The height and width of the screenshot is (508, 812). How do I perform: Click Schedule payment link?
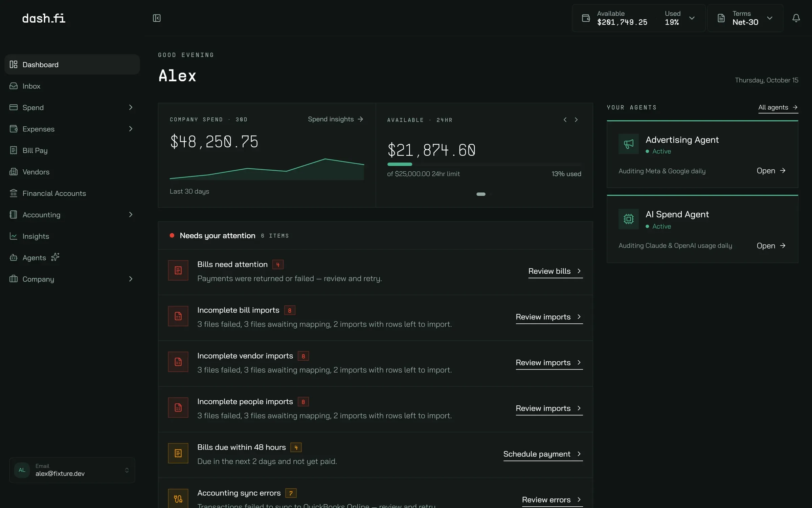point(543,454)
